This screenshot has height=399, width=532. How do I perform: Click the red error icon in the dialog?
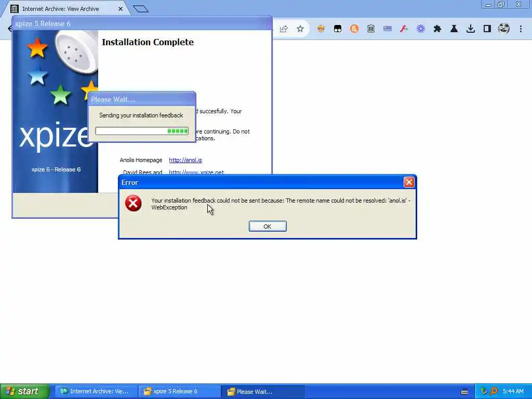[x=134, y=203]
